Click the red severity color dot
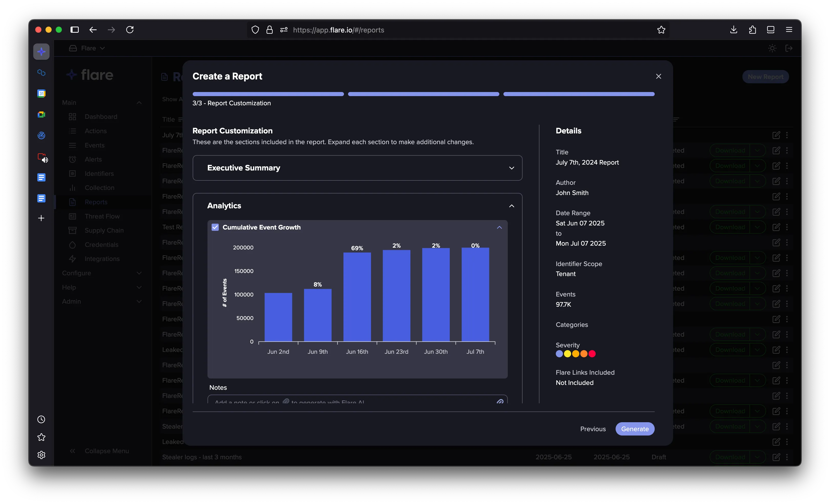Viewport: 830px width, 504px height. 592,354
